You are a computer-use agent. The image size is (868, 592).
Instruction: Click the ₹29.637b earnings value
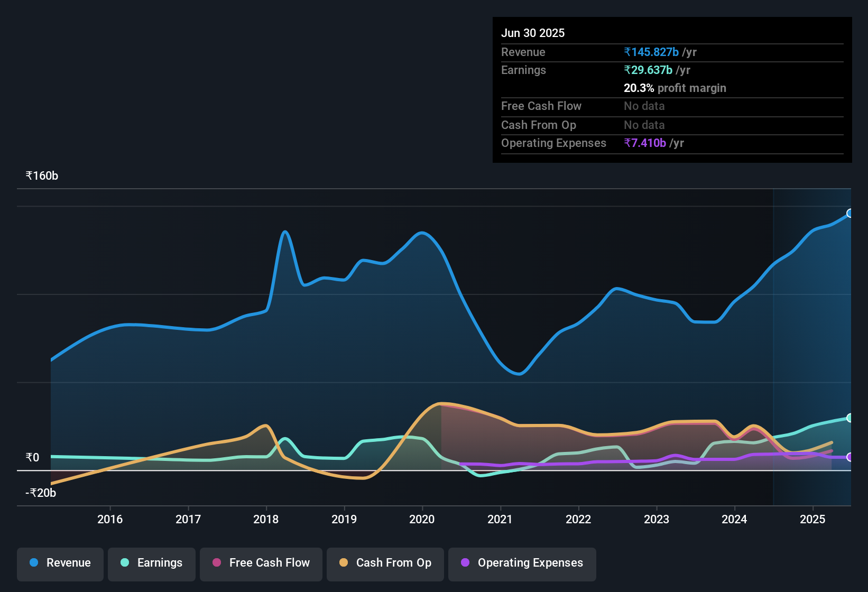click(648, 70)
